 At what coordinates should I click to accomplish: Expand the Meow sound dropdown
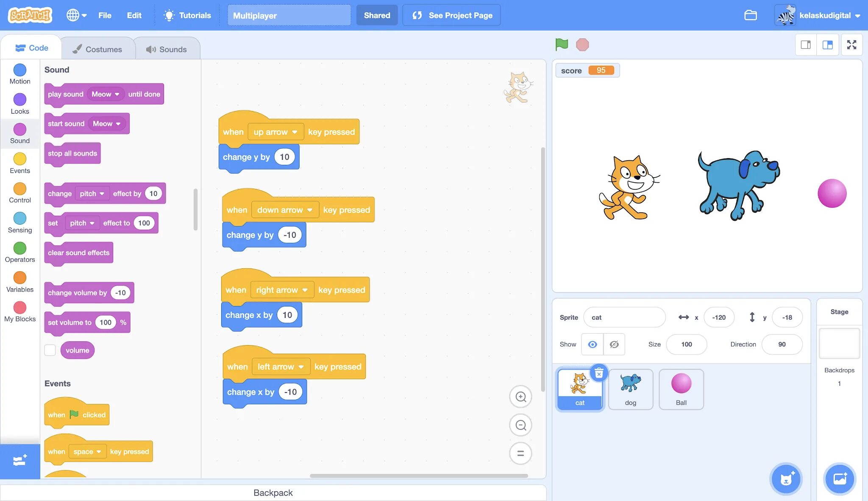(105, 94)
